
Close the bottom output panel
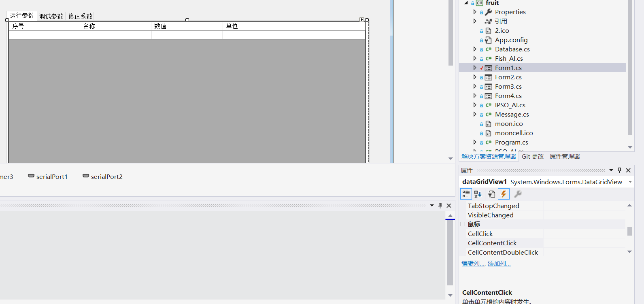(x=449, y=206)
